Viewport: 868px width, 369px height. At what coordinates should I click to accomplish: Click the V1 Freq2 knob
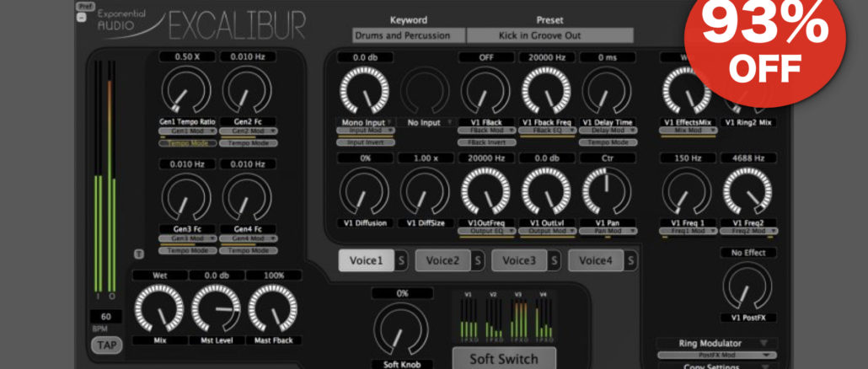pos(747,191)
